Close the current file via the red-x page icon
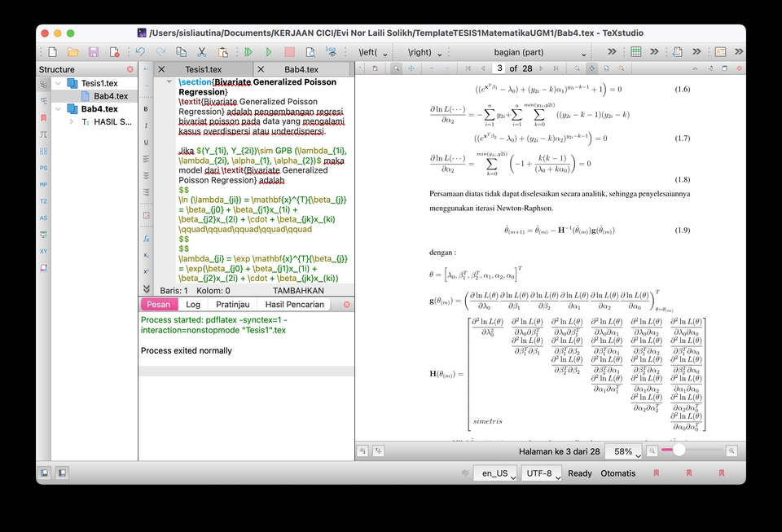782x532 pixels. click(x=114, y=52)
